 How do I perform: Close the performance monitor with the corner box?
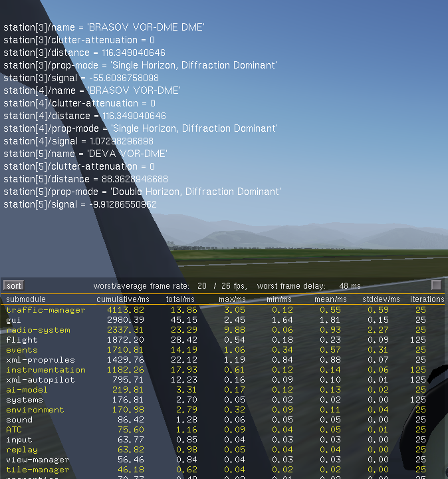(436, 285)
